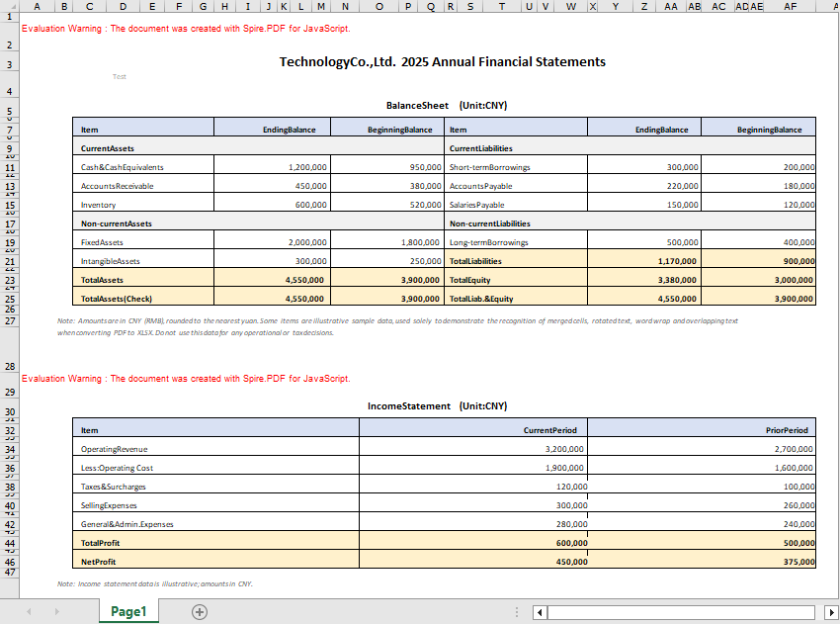Select NetProfit current period 450,000
This screenshot has height=624, width=840.
[x=473, y=559]
